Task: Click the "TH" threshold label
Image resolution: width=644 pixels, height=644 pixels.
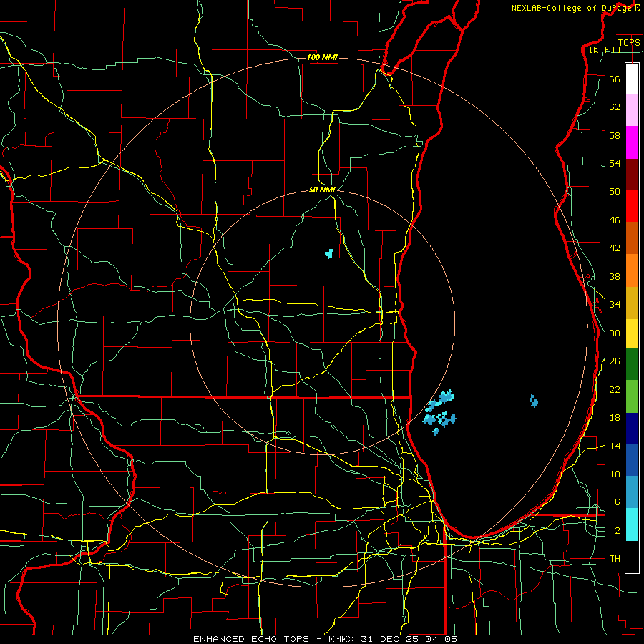Action: click(615, 559)
